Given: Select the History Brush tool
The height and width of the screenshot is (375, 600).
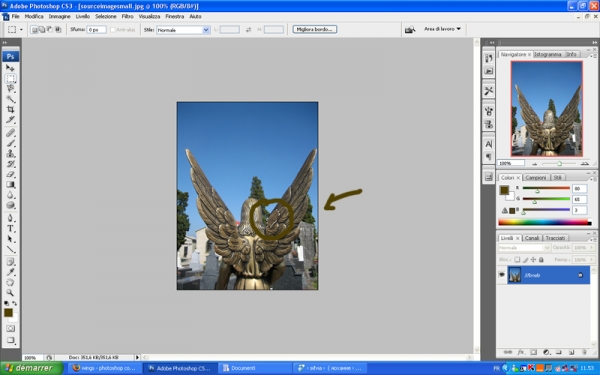Looking at the screenshot, I should [x=10, y=164].
